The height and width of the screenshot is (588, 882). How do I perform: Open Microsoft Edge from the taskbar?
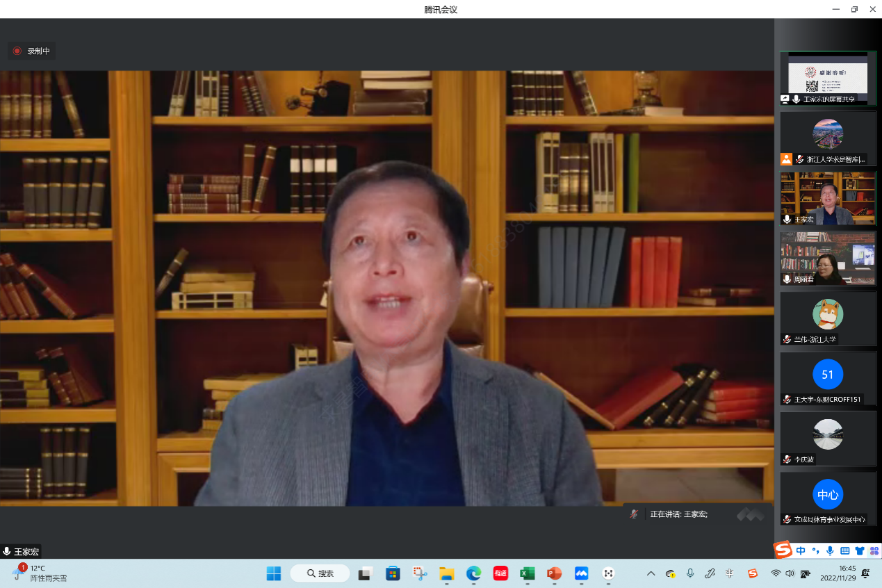(x=473, y=573)
